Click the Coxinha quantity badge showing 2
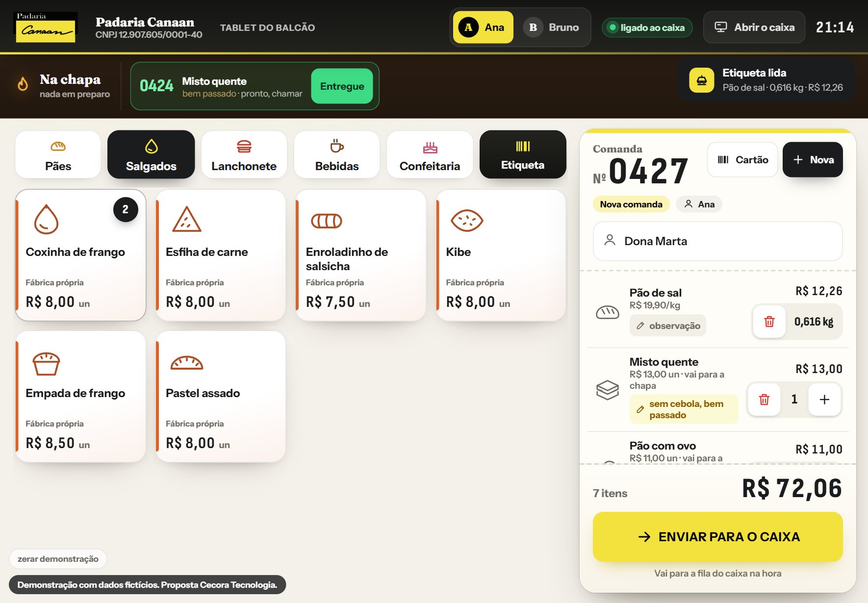 click(x=126, y=210)
